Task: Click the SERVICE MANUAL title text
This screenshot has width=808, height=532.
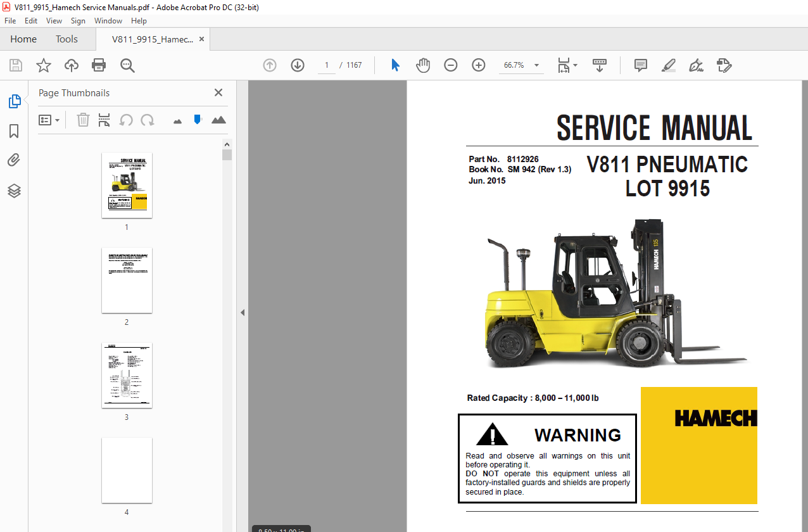Action: [x=654, y=128]
